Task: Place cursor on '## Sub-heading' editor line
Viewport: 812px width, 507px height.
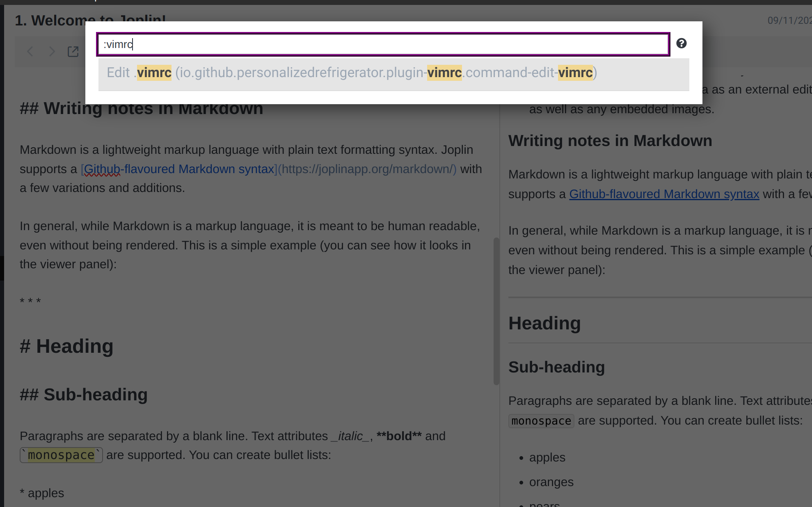Action: [84, 395]
